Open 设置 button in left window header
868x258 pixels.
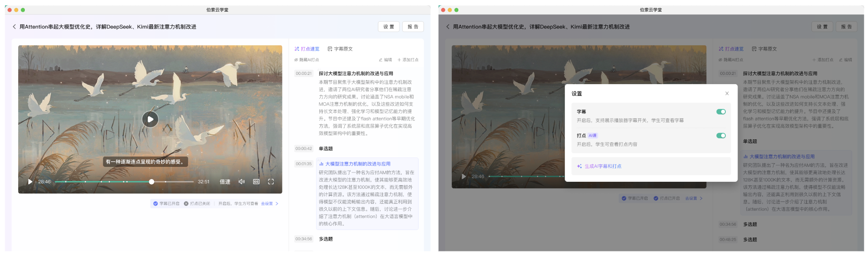[x=389, y=27]
